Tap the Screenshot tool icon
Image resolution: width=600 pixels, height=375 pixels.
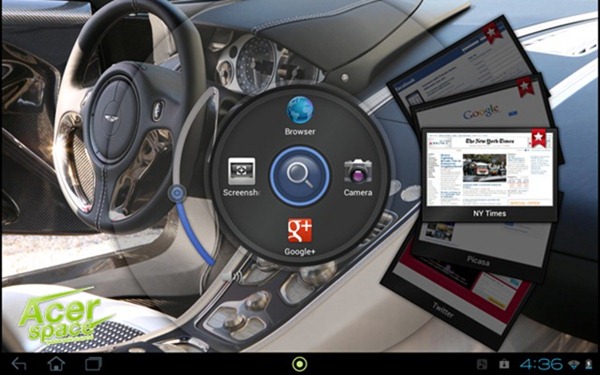pyautogui.click(x=241, y=171)
